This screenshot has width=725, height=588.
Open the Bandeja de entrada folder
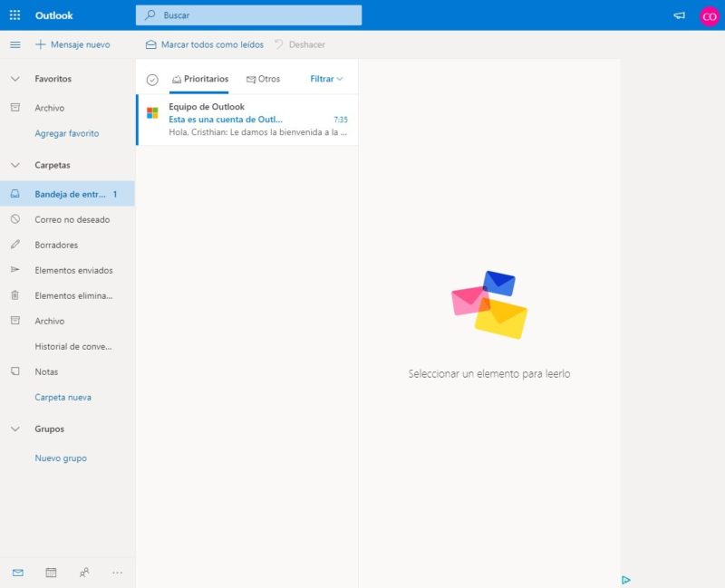tap(67, 194)
